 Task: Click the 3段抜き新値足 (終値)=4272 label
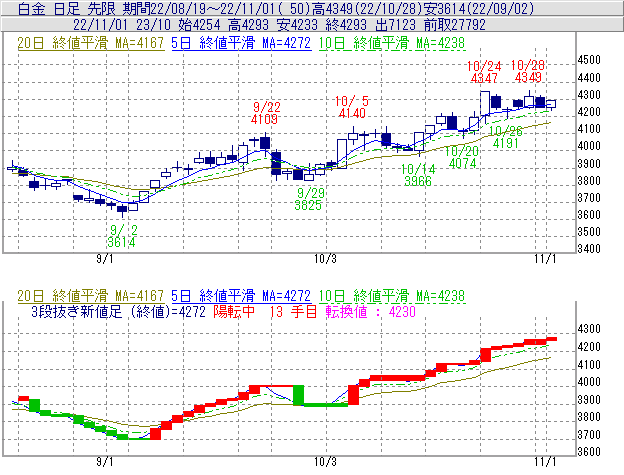tap(118, 311)
